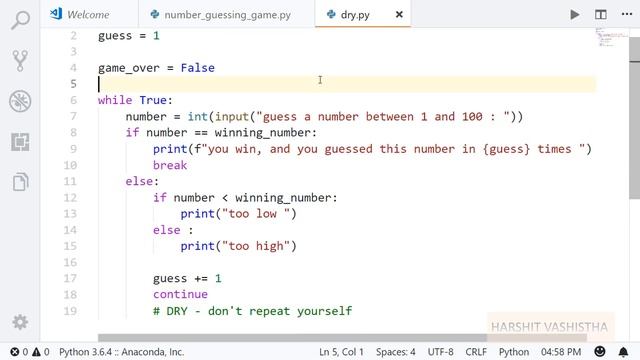The height and width of the screenshot is (360, 640).
Task: Open the Source Control view
Action: (20, 60)
